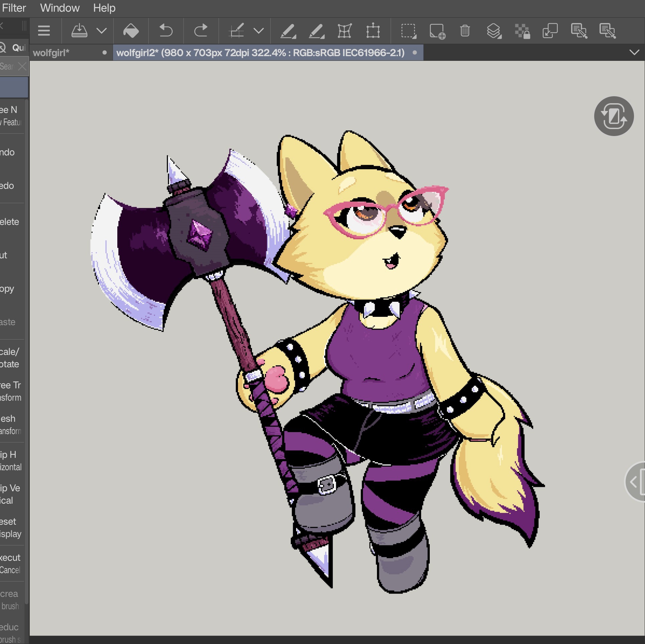Open the hamburger menu in command bar

point(44,31)
